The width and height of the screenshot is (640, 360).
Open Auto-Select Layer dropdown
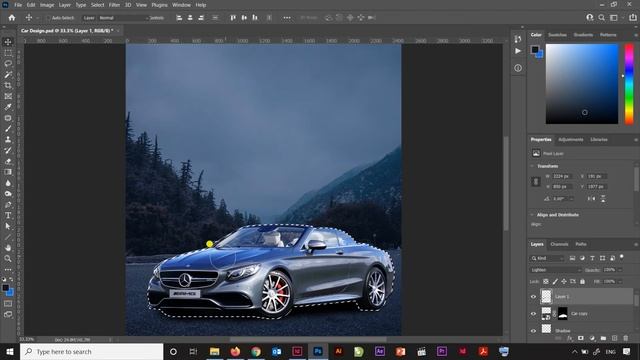tap(89, 18)
